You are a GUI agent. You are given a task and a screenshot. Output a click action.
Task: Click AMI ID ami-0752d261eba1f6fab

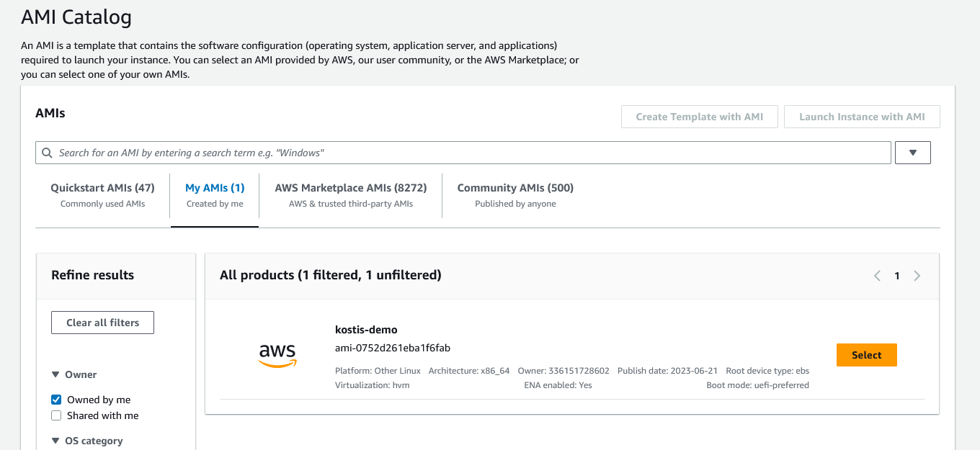(x=393, y=348)
